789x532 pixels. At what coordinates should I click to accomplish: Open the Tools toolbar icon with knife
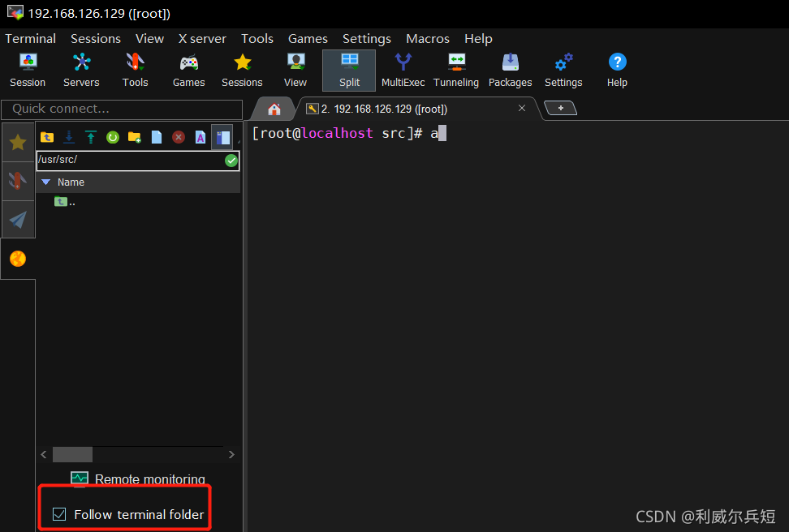135,71
